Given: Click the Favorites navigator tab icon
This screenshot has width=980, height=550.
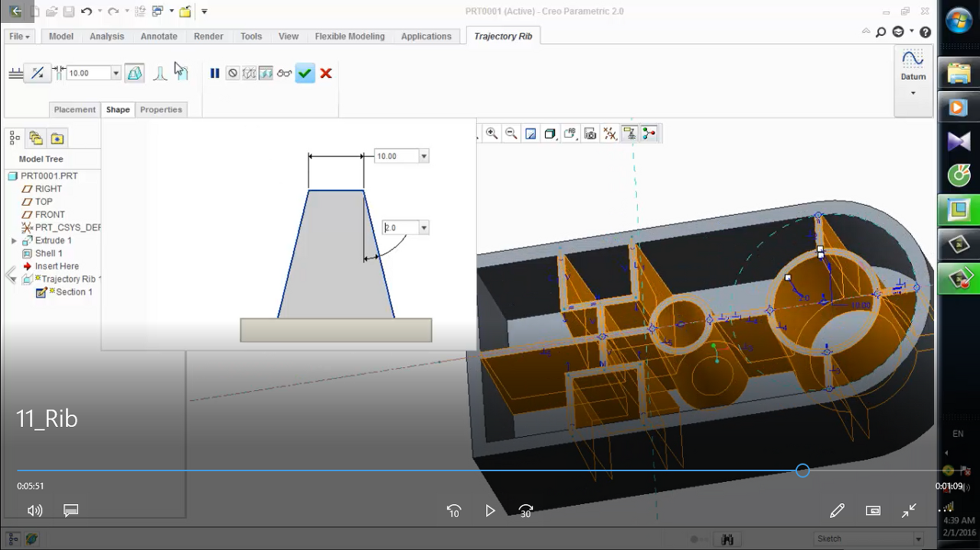Looking at the screenshot, I should pyautogui.click(x=57, y=138).
